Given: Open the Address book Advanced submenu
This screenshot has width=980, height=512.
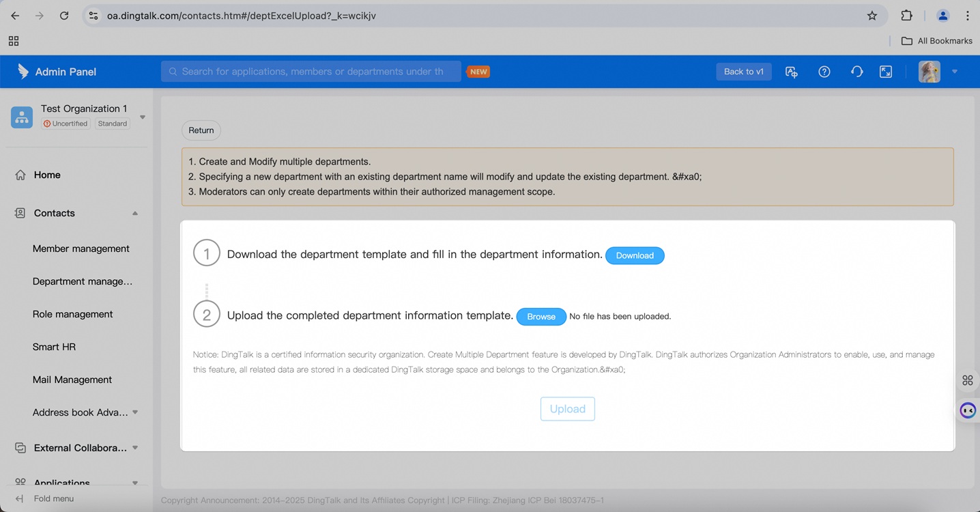Looking at the screenshot, I should [x=81, y=412].
